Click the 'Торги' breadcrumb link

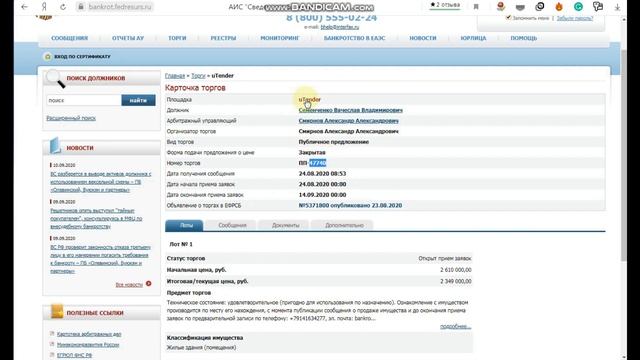click(198, 76)
